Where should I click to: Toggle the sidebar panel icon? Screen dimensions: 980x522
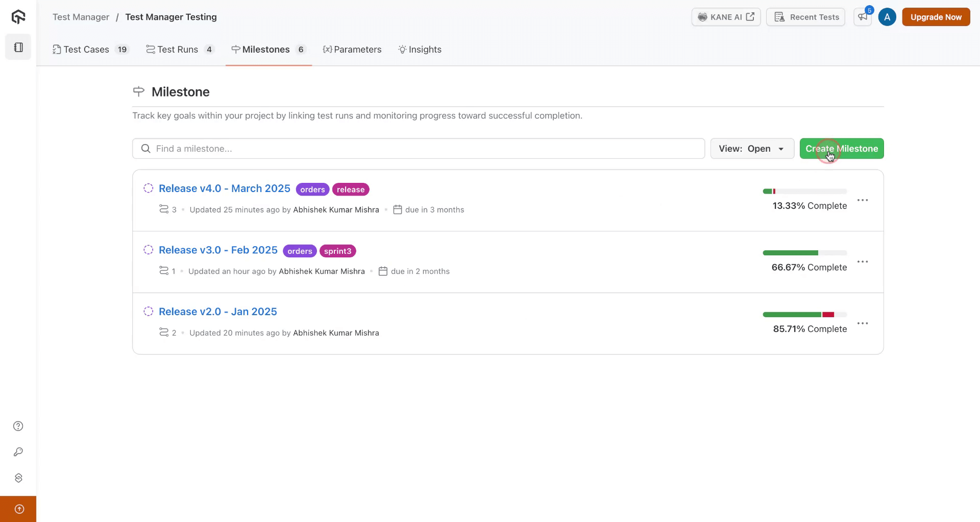(18, 47)
